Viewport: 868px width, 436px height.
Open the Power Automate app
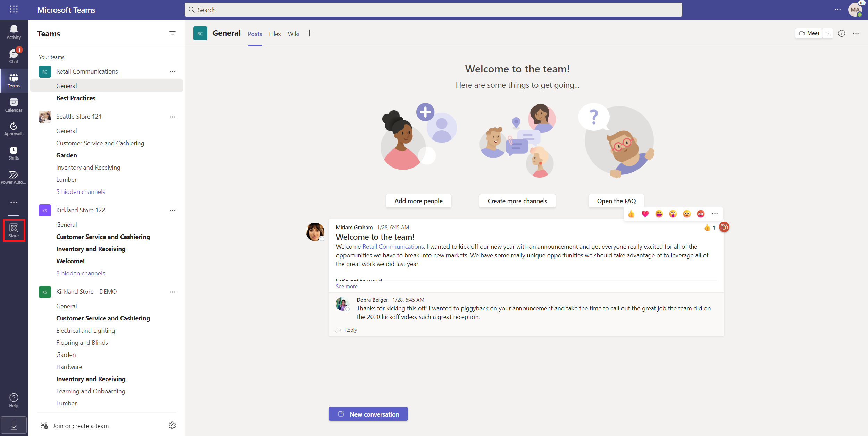tap(14, 177)
